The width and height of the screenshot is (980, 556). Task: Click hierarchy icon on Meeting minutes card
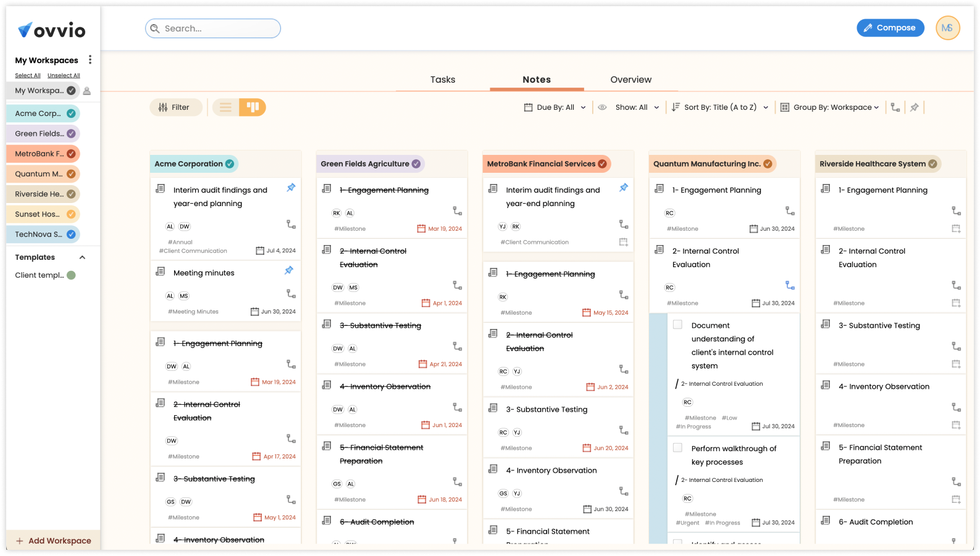click(291, 294)
